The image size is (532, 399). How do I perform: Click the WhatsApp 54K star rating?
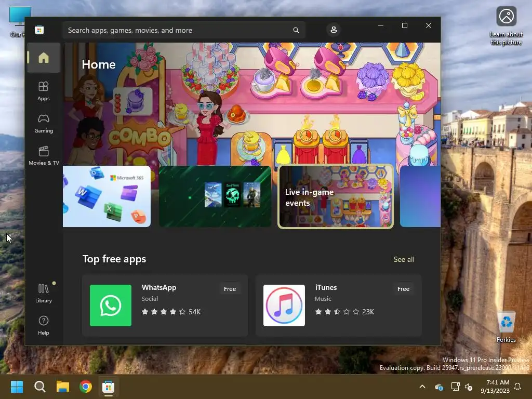171,312
